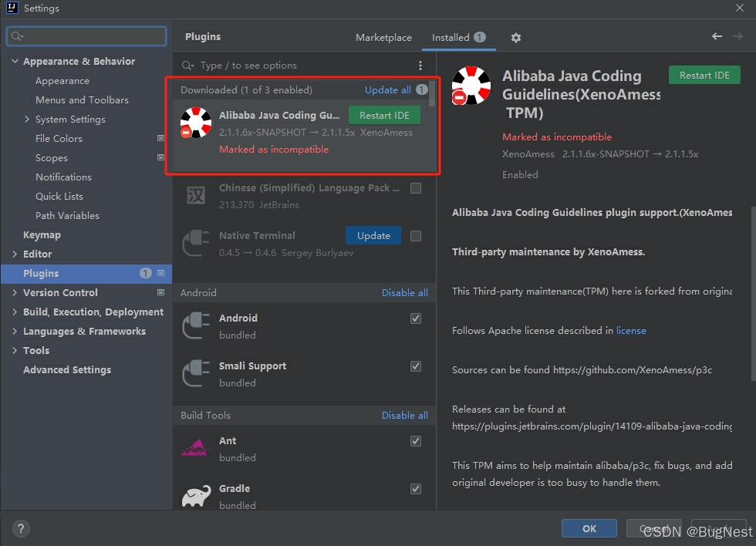Click the Smali Support plug icon
Screen dimensions: 756x546
(196, 373)
